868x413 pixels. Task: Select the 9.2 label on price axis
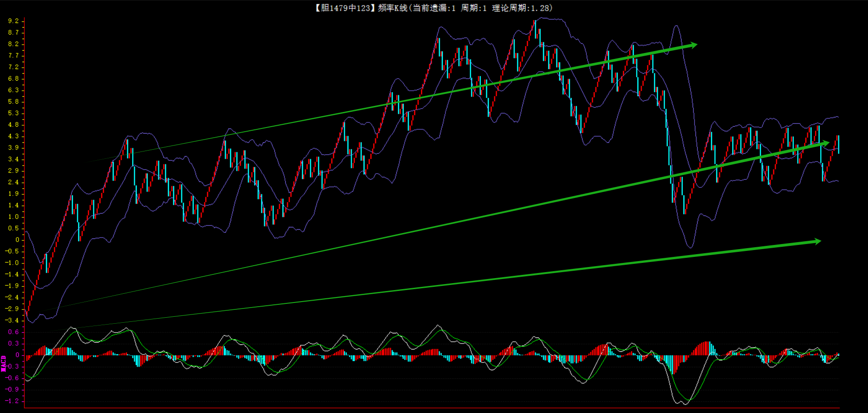(x=13, y=21)
